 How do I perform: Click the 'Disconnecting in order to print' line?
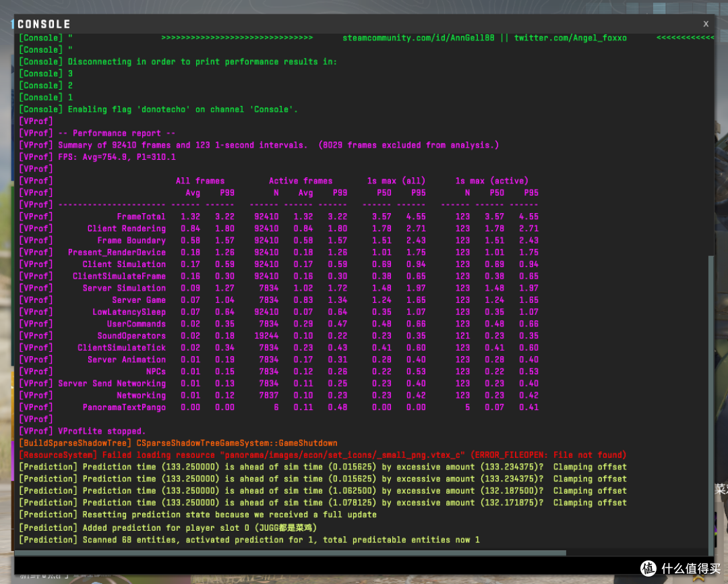(x=178, y=62)
